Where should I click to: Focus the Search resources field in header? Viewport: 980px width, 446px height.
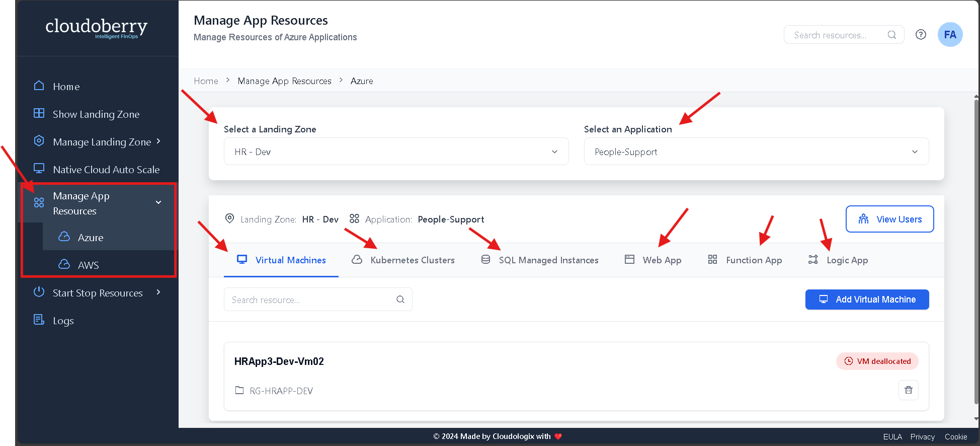click(x=844, y=35)
